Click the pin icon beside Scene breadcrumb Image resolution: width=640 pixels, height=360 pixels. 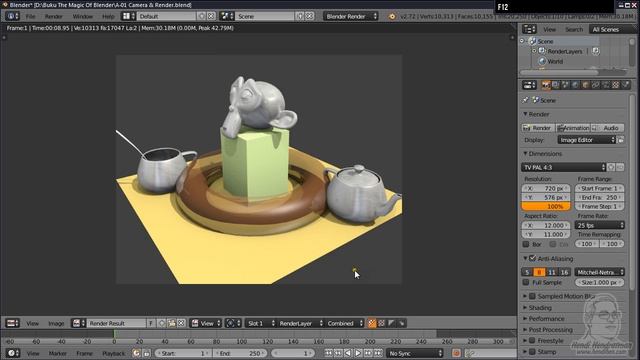pyautogui.click(x=526, y=100)
